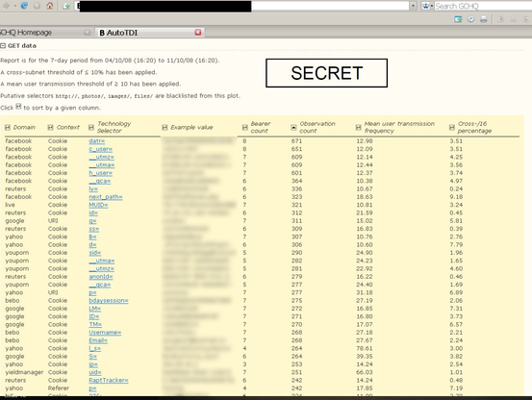Click observation count 671
This screenshot has height=400, width=532.
click(296, 141)
